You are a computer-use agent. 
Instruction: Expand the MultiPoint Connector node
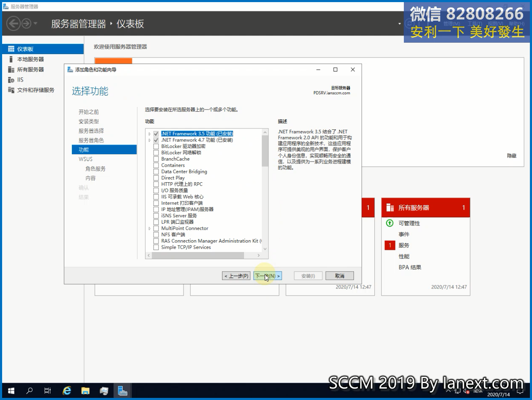(149, 228)
